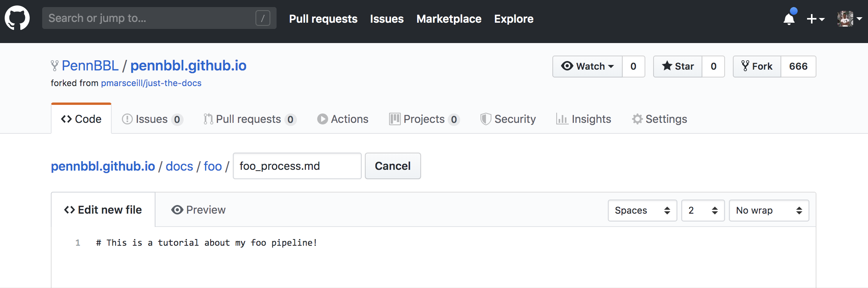Star the pennbbl.github.io repository
This screenshot has width=868, height=288.
[x=678, y=67]
